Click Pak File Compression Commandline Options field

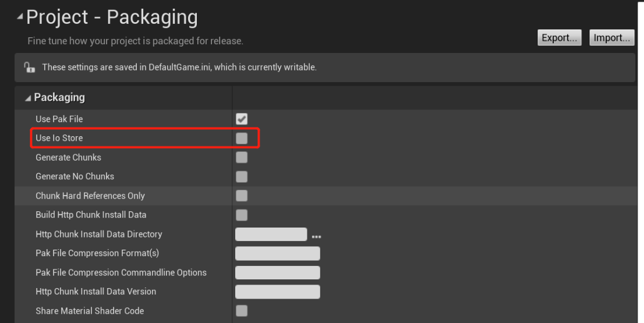point(277,273)
